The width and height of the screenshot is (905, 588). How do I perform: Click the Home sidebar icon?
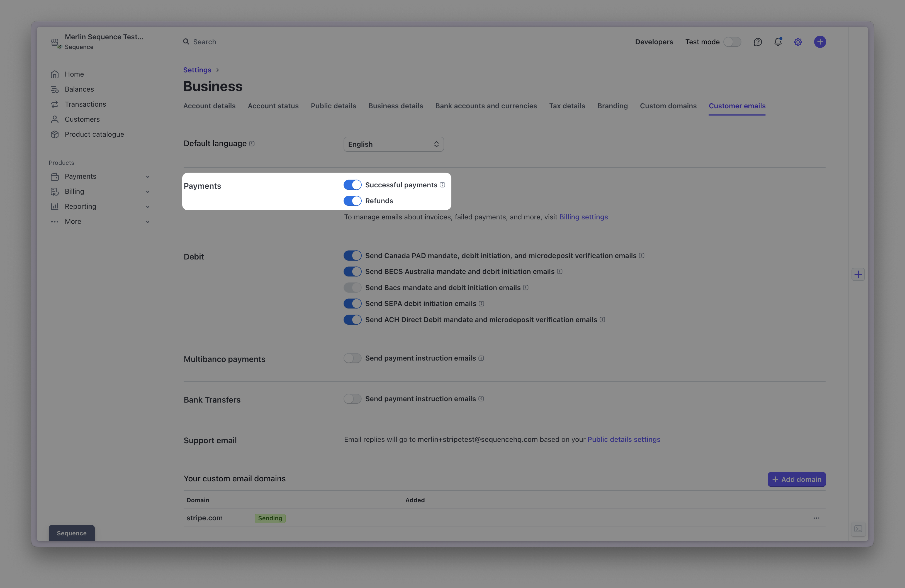click(x=55, y=74)
